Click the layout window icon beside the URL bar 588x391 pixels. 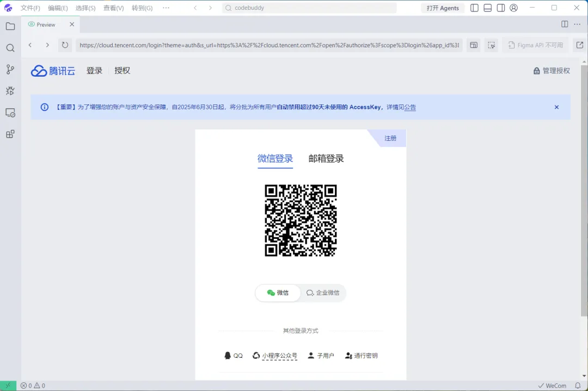pyautogui.click(x=474, y=45)
